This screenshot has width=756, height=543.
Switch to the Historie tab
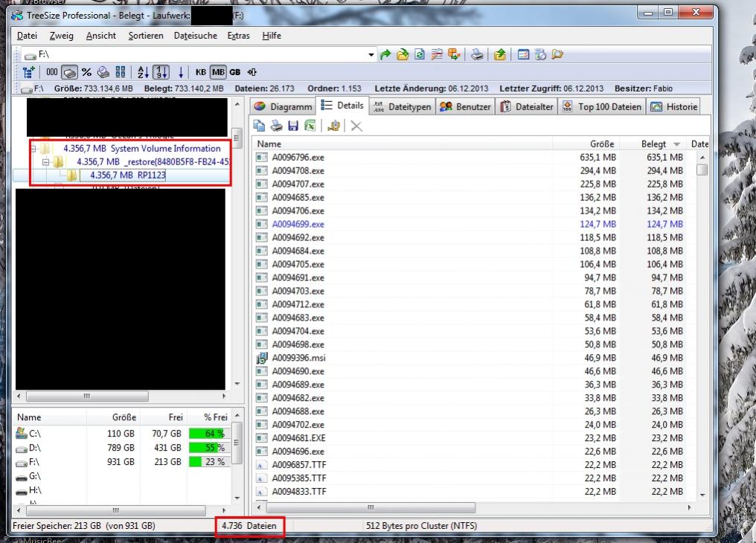coord(673,106)
